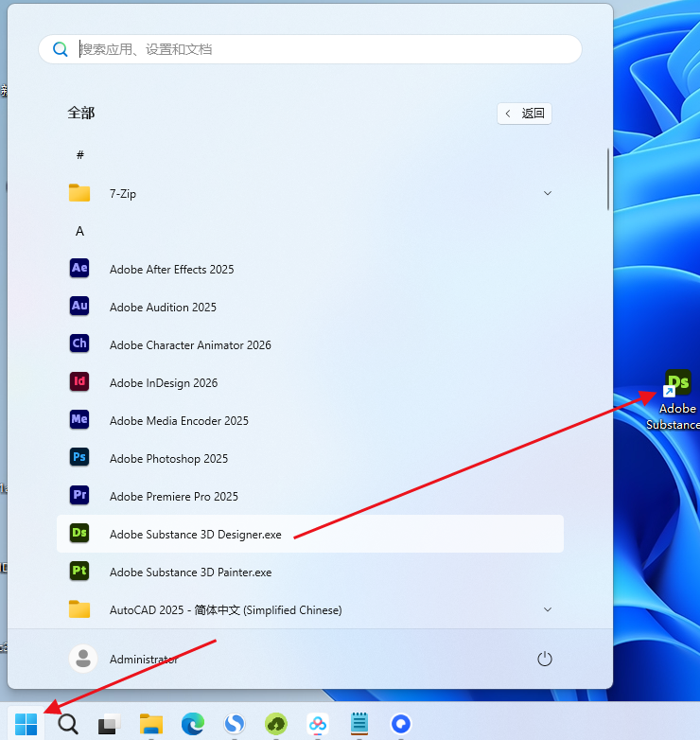
Task: Open Adobe Premiere Pro 2025 icon
Action: point(79,496)
